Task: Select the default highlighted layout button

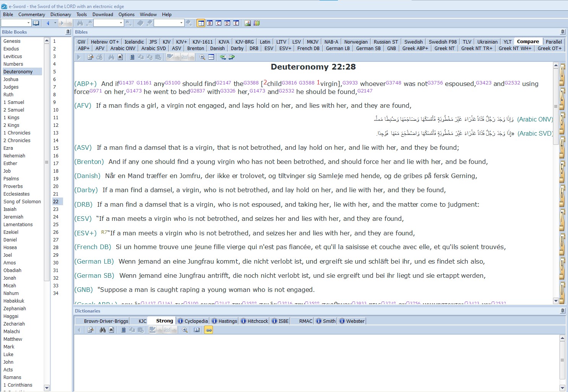Action: pos(201,23)
